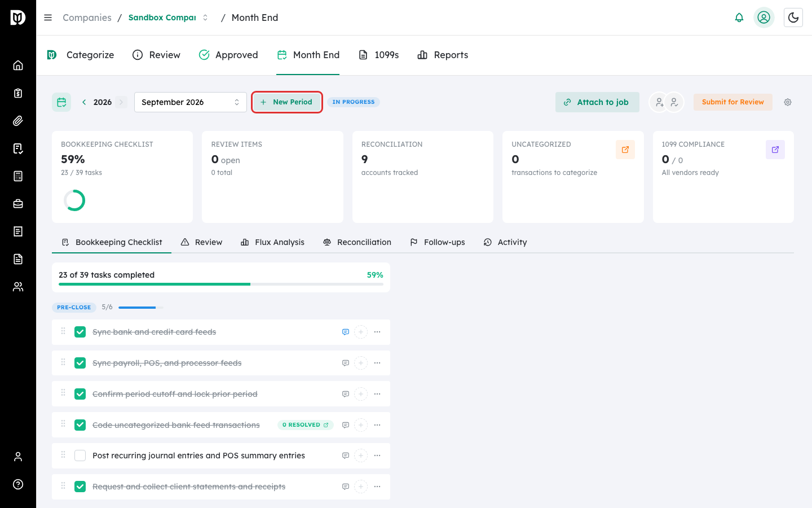This screenshot has width=812, height=508.
Task: Open the hamburger menu icon
Action: pos(48,17)
